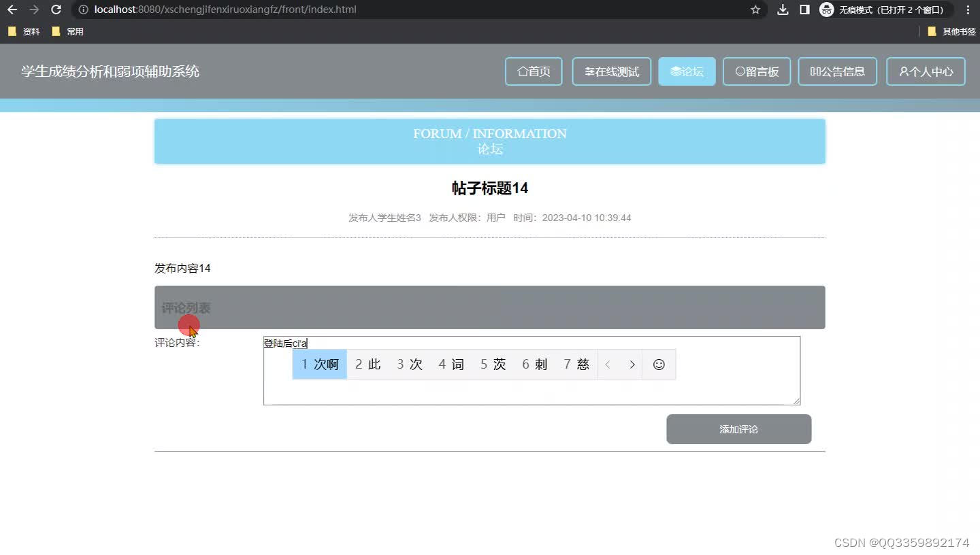Go to 首页 nav tab
980x555 pixels.
click(534, 71)
